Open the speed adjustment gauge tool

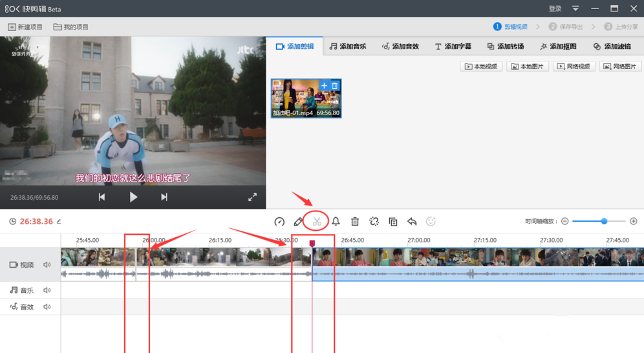point(279,222)
